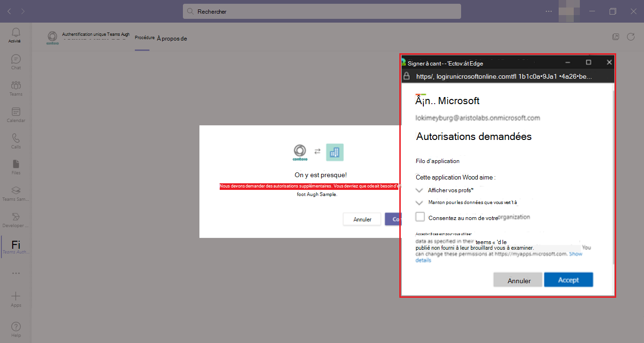This screenshot has width=644, height=343.
Task: Click the Contoso app logo in header
Action: [53, 38]
